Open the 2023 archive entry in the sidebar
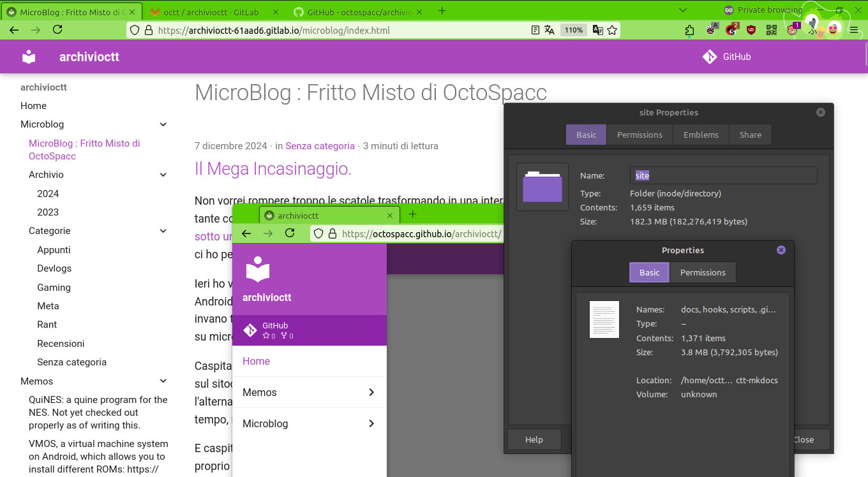 pyautogui.click(x=48, y=212)
